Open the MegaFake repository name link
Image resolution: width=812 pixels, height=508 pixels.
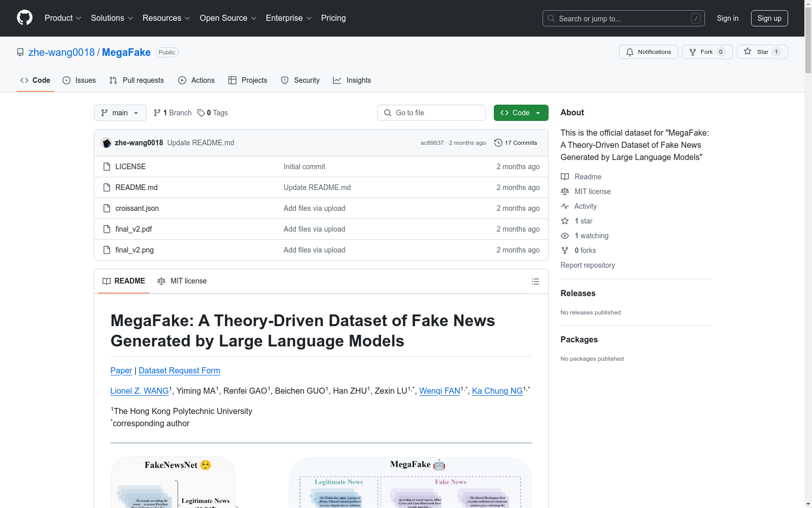pyautogui.click(x=126, y=52)
